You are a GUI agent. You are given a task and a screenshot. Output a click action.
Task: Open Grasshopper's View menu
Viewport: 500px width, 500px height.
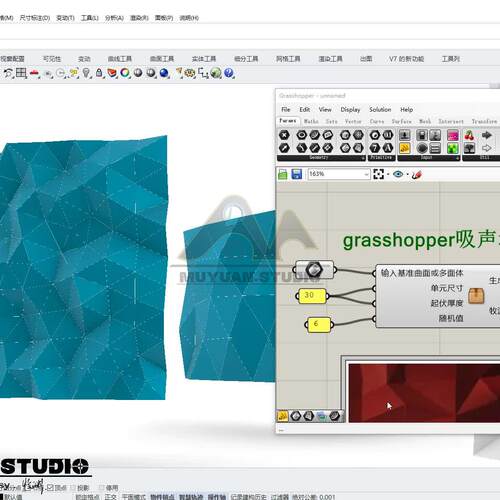click(x=325, y=109)
